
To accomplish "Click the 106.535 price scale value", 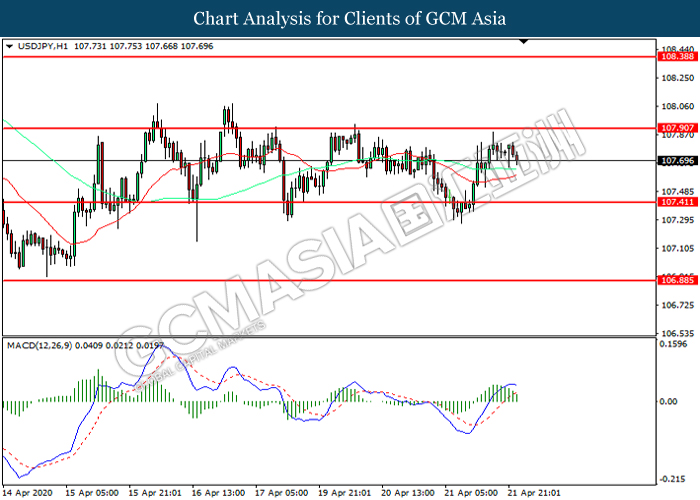I will point(678,333).
